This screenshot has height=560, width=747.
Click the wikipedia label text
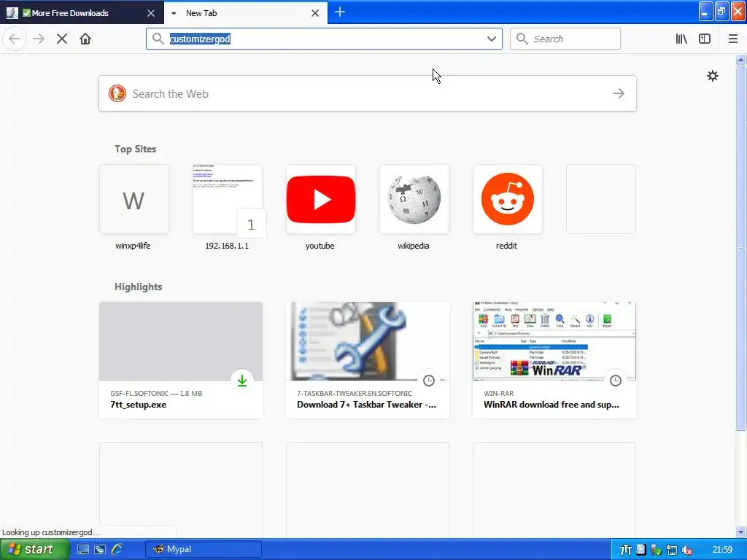(x=414, y=246)
